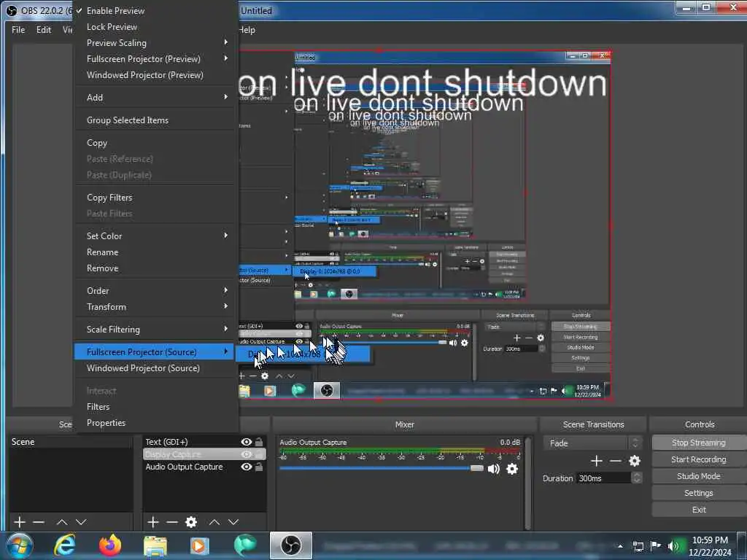Viewport: 747px width, 560px height.
Task: Open Filters from context menu
Action: tap(156, 407)
